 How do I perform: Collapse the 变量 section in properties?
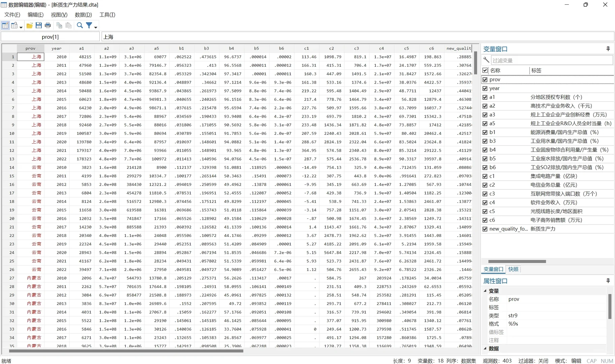pos(485,291)
